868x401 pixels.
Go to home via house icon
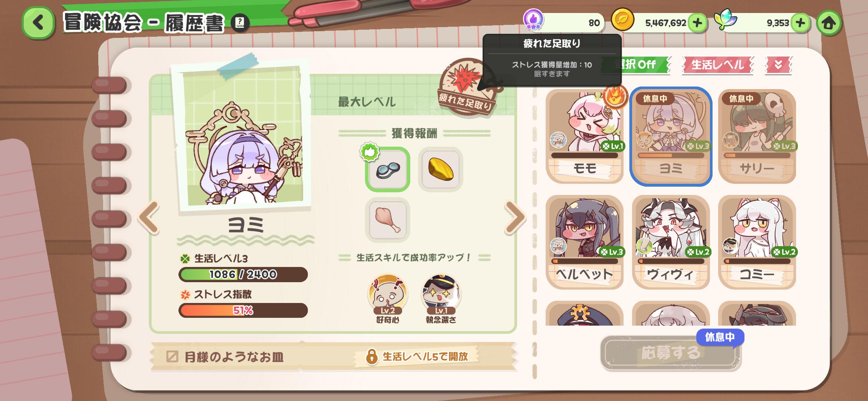829,23
